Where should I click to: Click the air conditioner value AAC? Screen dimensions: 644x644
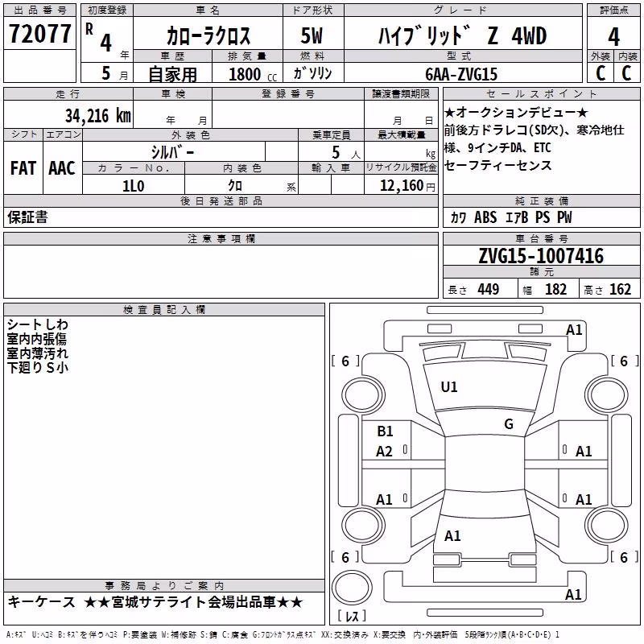click(62, 168)
